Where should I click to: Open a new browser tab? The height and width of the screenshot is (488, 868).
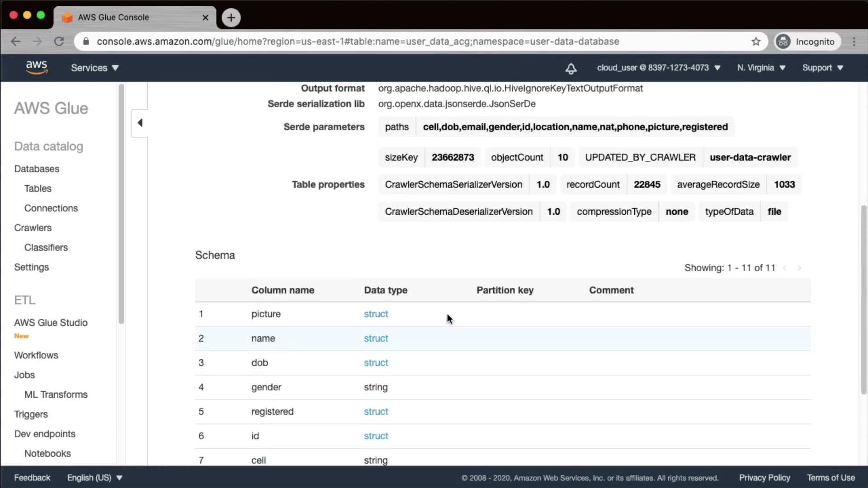click(x=231, y=18)
